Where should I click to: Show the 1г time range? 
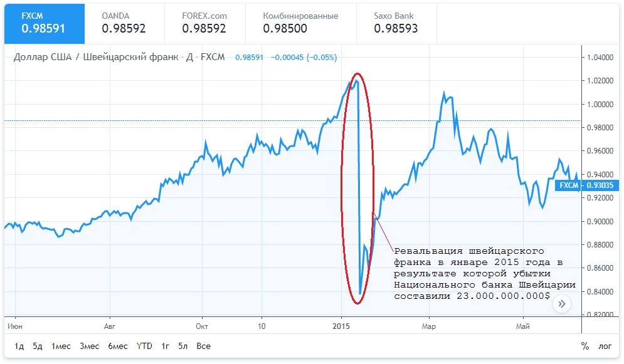tap(166, 346)
